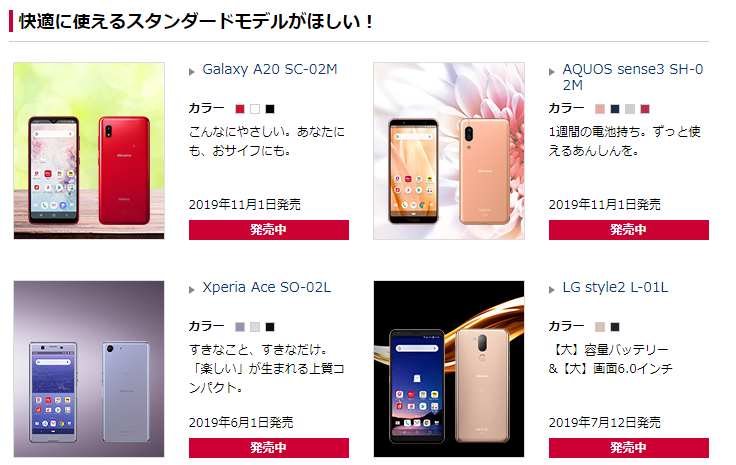Choose dark red swatch for AQUOS sense3

click(645, 109)
